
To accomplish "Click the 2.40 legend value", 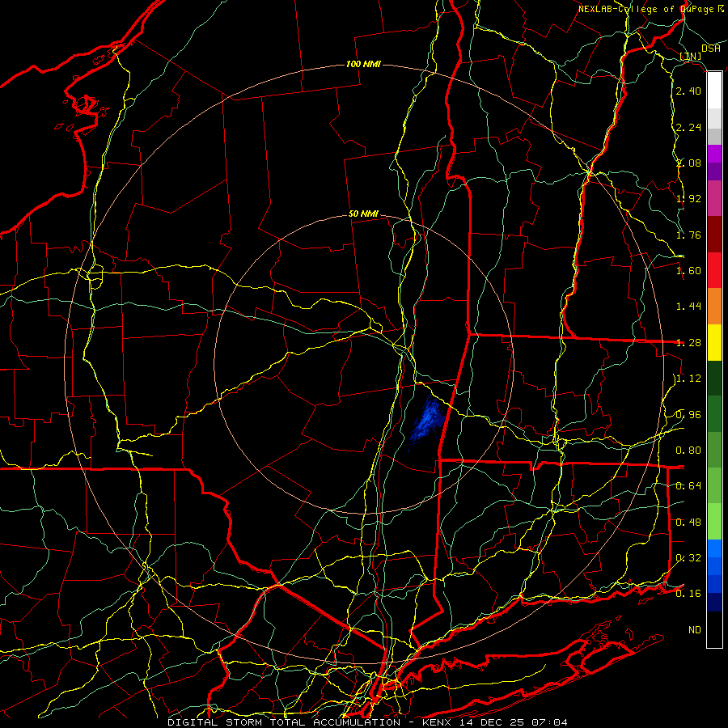I will [x=688, y=91].
